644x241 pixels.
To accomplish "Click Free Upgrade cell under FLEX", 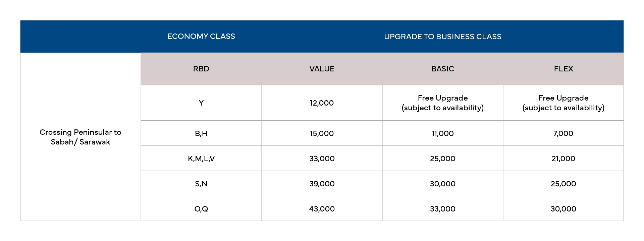I will 563,103.
